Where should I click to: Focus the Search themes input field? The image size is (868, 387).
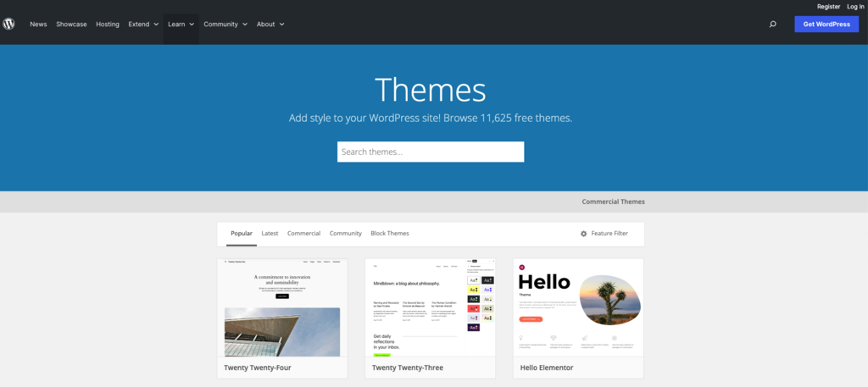(x=431, y=152)
